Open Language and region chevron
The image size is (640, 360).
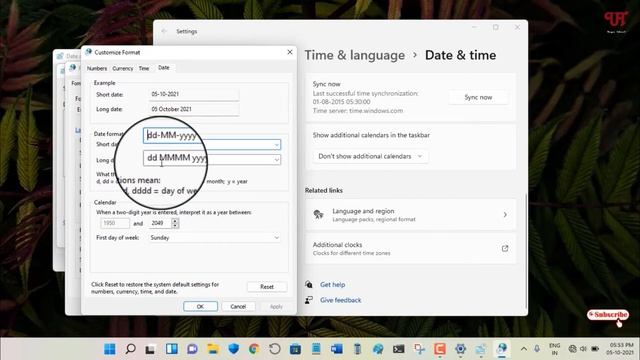[505, 215]
